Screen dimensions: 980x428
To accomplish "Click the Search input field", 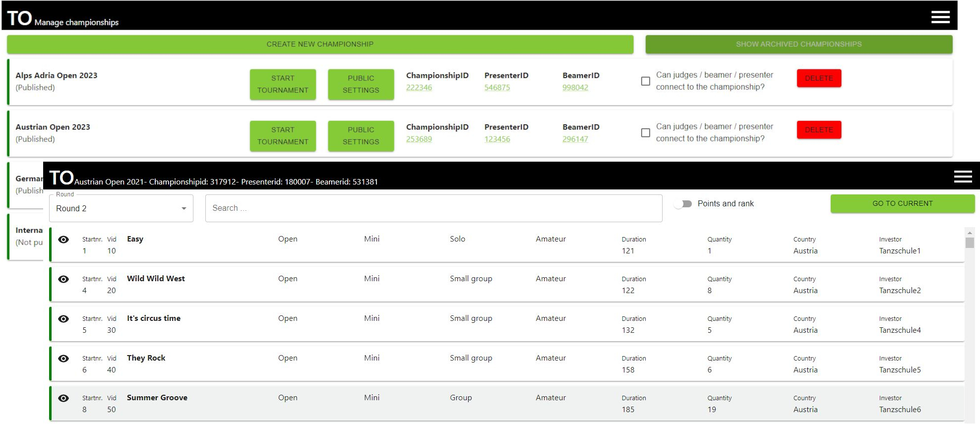I will coord(433,208).
